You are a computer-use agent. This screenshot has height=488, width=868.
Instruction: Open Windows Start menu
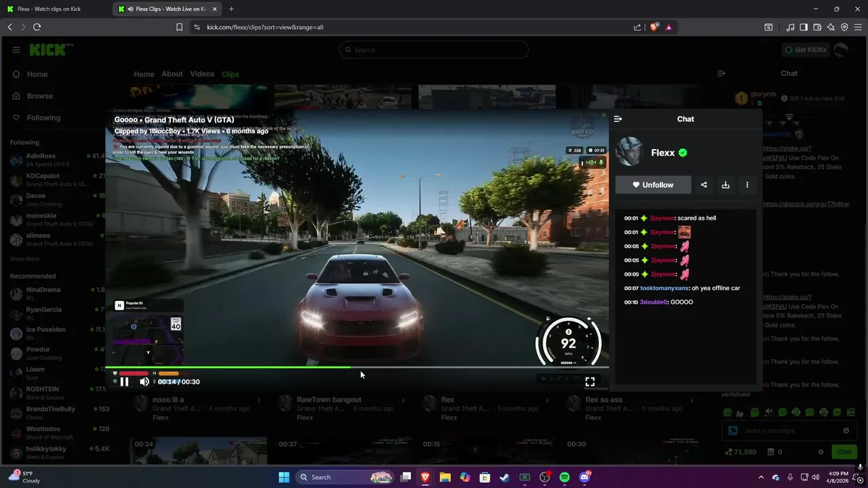click(284, 477)
